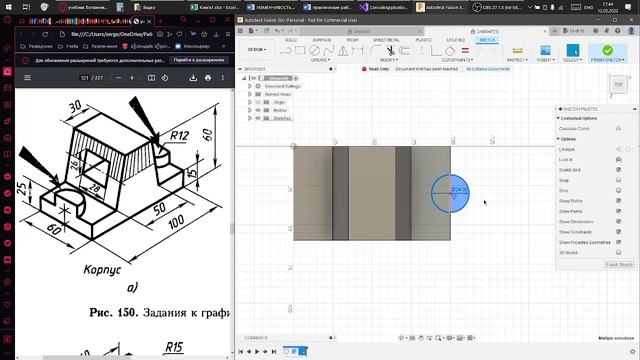
Task: Click the PDF page number field
Action: (84, 78)
